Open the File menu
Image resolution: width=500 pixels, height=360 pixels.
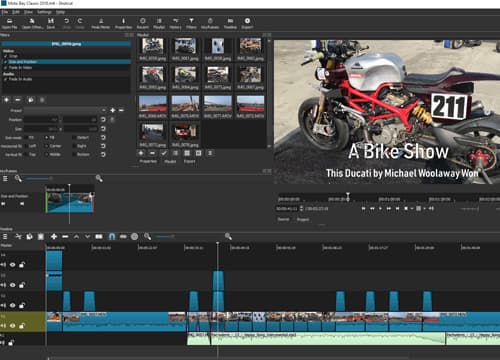click(5, 12)
